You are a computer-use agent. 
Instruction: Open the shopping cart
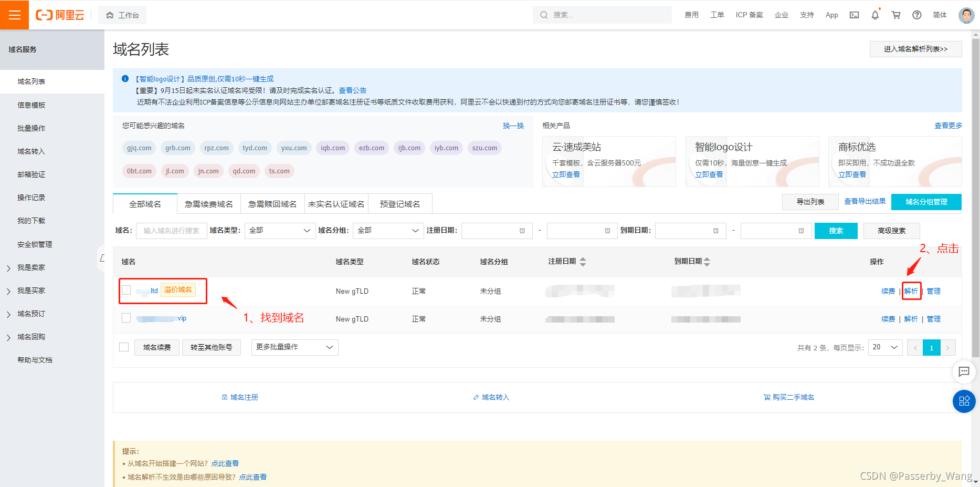(x=896, y=15)
